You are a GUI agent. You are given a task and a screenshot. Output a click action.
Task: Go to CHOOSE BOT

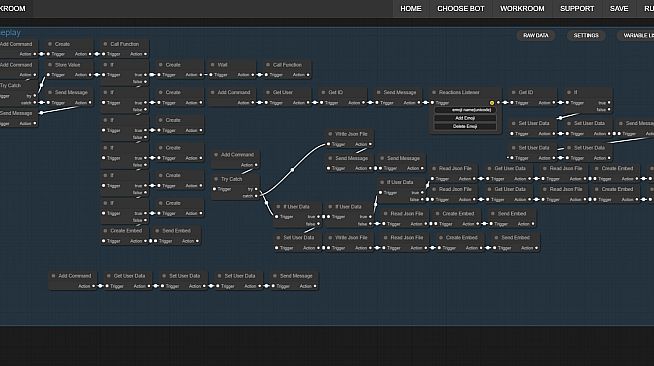(x=460, y=8)
